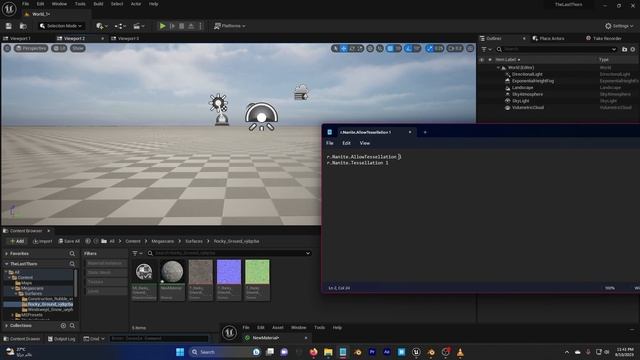
Task: Open the Add content (plus cube) toolbar dropdown
Action: coord(102,26)
